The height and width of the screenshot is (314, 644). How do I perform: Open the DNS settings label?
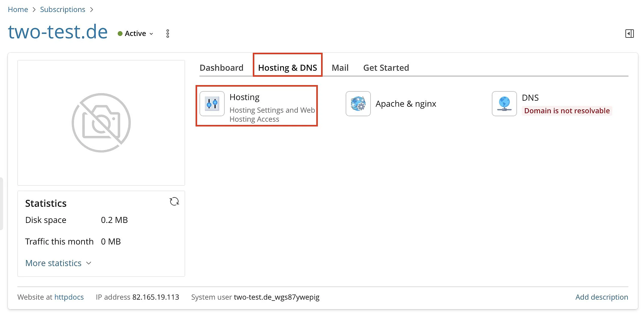coord(530,98)
